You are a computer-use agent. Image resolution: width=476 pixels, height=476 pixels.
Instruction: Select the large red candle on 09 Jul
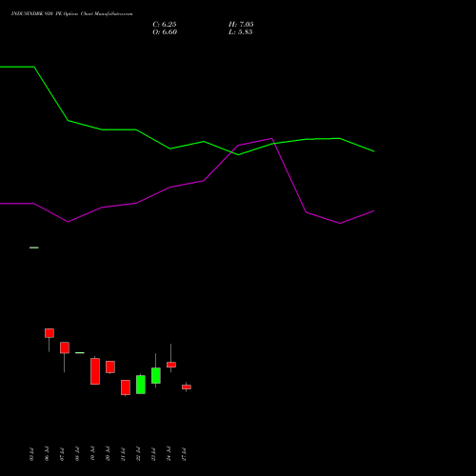pos(95,371)
